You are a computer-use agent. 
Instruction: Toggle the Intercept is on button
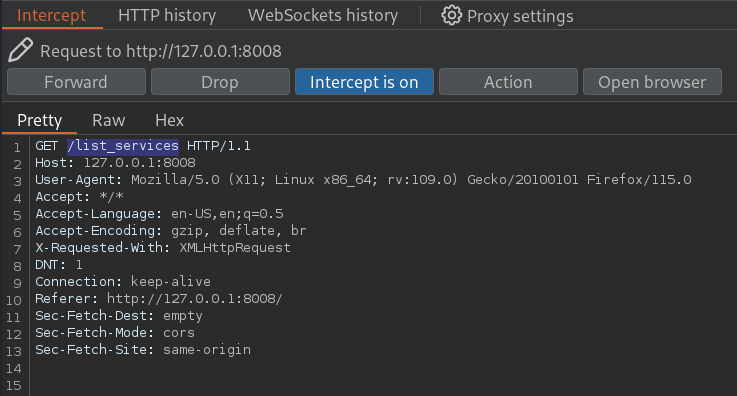point(364,82)
